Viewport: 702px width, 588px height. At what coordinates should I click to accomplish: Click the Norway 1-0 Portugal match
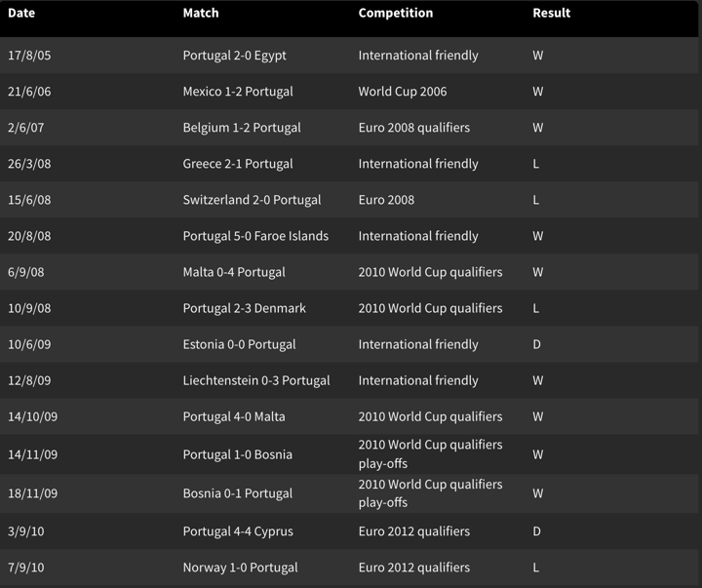coord(241,568)
